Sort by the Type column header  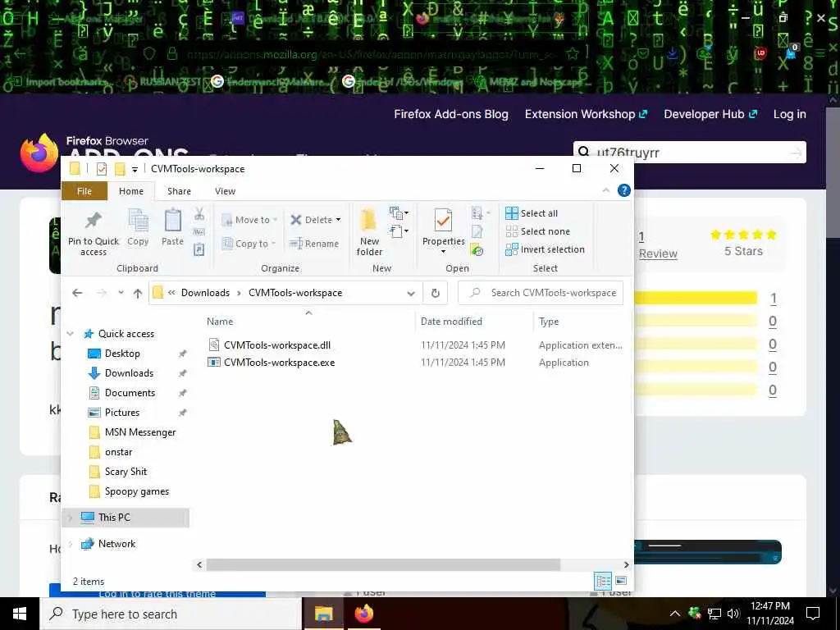(x=549, y=322)
